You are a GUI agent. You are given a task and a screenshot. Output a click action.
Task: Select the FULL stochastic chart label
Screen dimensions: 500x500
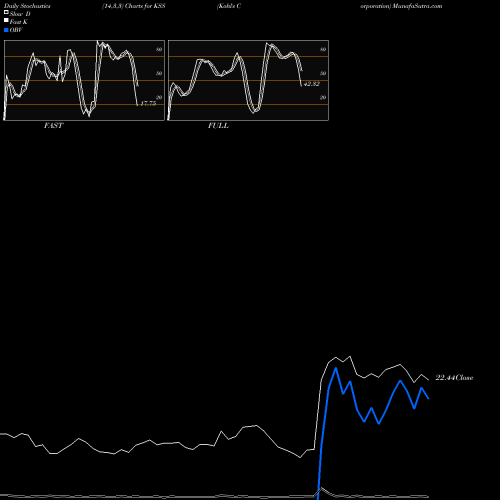coord(218,126)
